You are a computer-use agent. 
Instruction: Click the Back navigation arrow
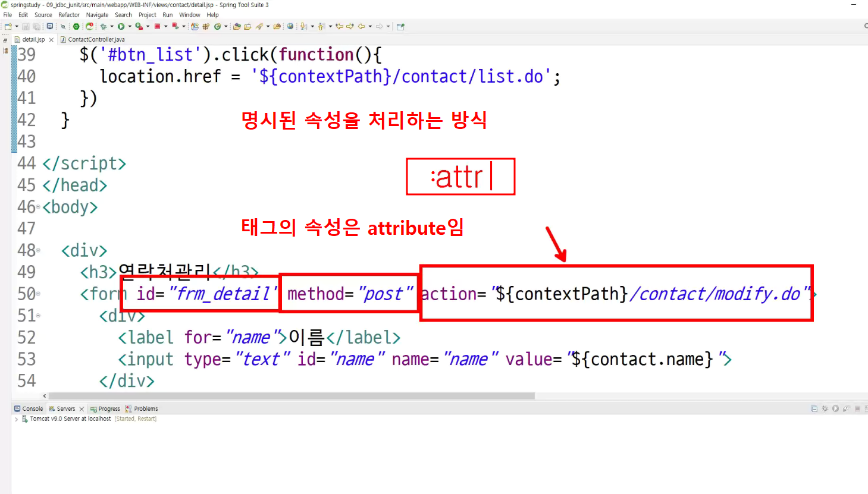tap(361, 26)
